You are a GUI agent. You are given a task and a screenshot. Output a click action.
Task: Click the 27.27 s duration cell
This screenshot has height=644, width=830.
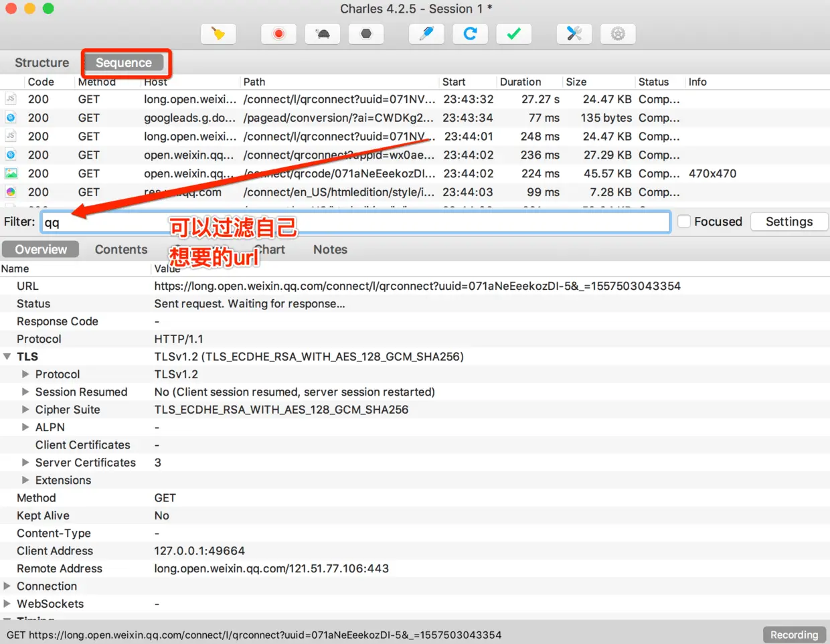[540, 99]
